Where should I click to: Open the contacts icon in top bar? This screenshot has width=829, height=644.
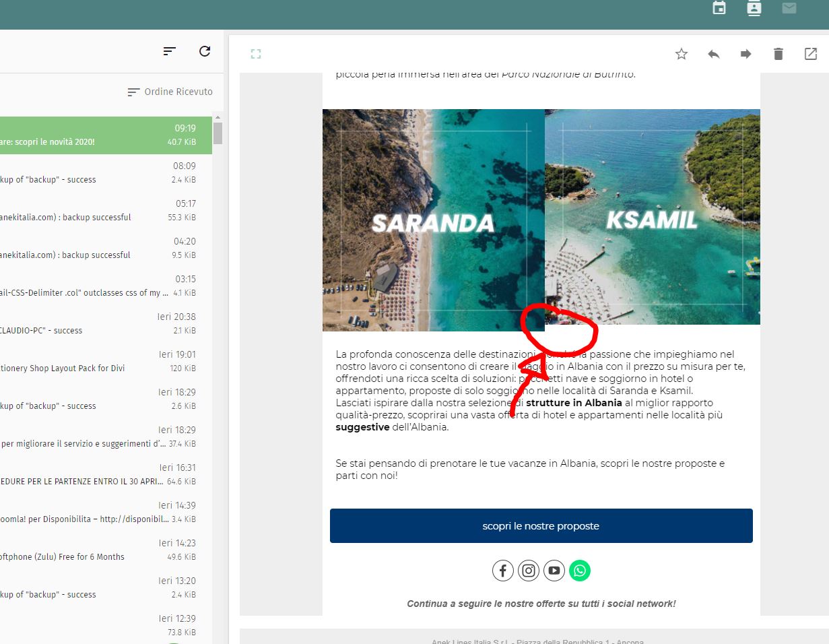click(x=754, y=8)
